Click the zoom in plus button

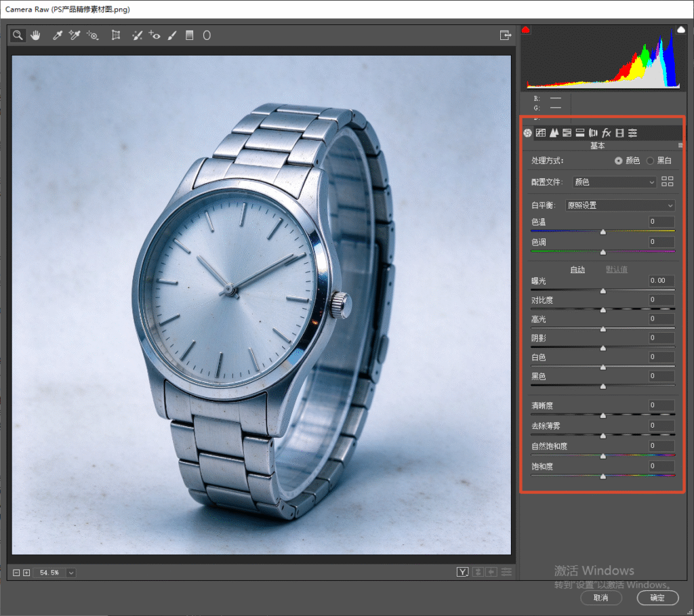click(x=26, y=573)
